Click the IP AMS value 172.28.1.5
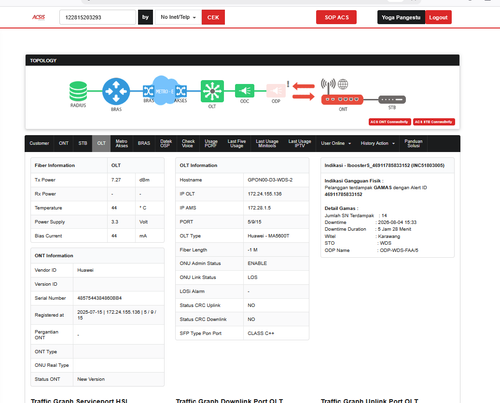This screenshot has height=403, width=500. point(259,208)
